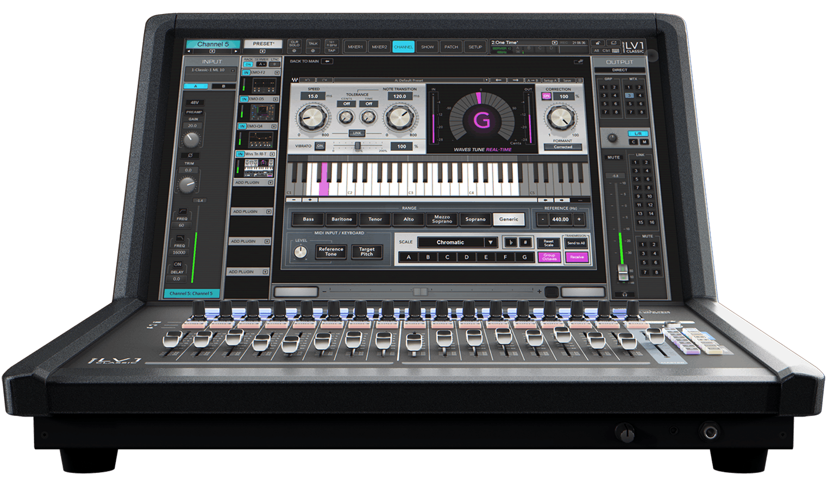
Task: Click keyboard scroll-left arrow under piano
Action: point(546,200)
